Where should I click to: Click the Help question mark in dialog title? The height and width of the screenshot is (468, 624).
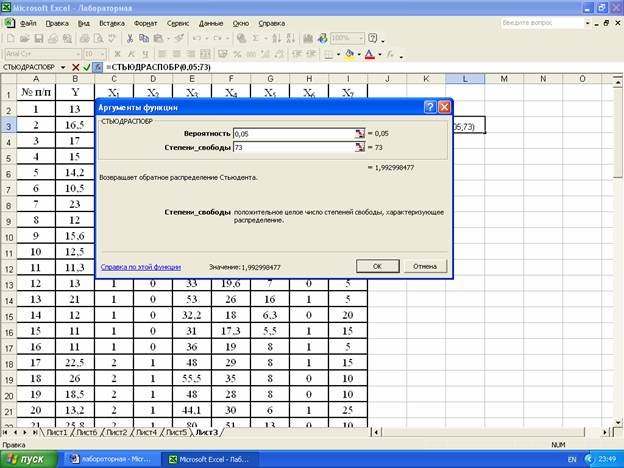pos(429,106)
